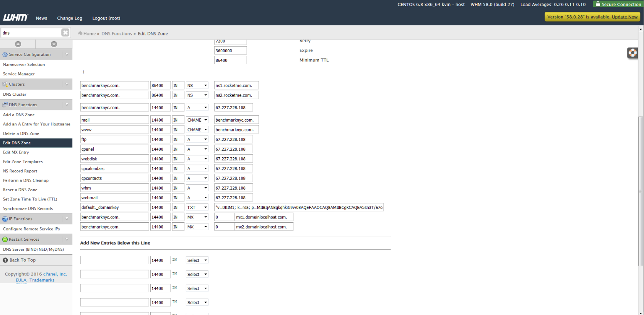
Task: Open the TXT type dropdown for default._domainkey
Action: click(x=197, y=207)
